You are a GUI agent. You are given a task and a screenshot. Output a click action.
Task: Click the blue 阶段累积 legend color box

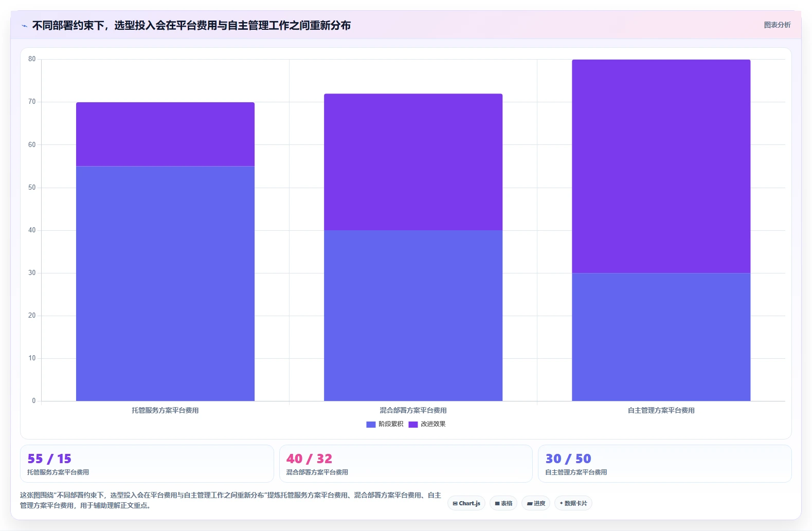tap(371, 424)
